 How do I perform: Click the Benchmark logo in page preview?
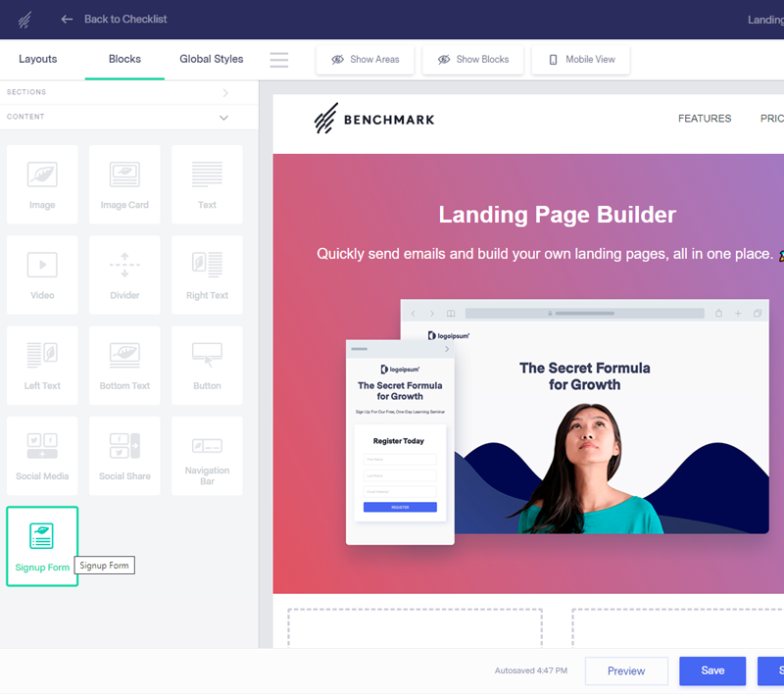point(374,120)
